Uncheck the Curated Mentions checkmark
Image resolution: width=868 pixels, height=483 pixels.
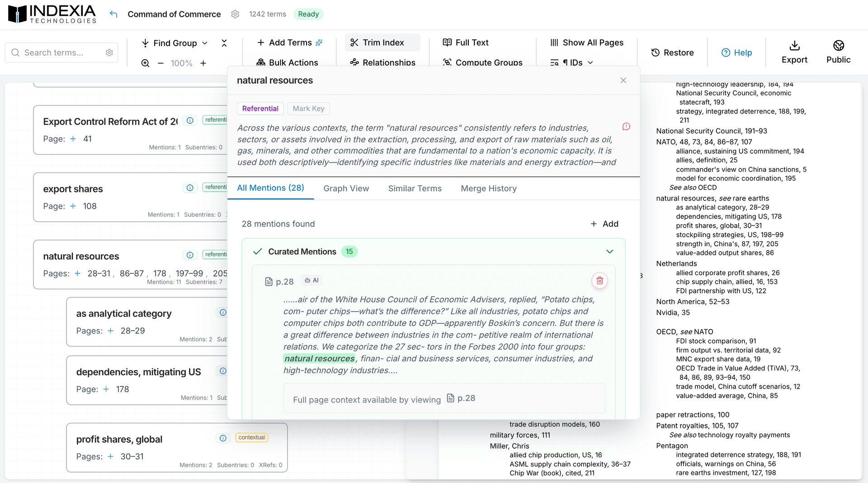pyautogui.click(x=257, y=251)
